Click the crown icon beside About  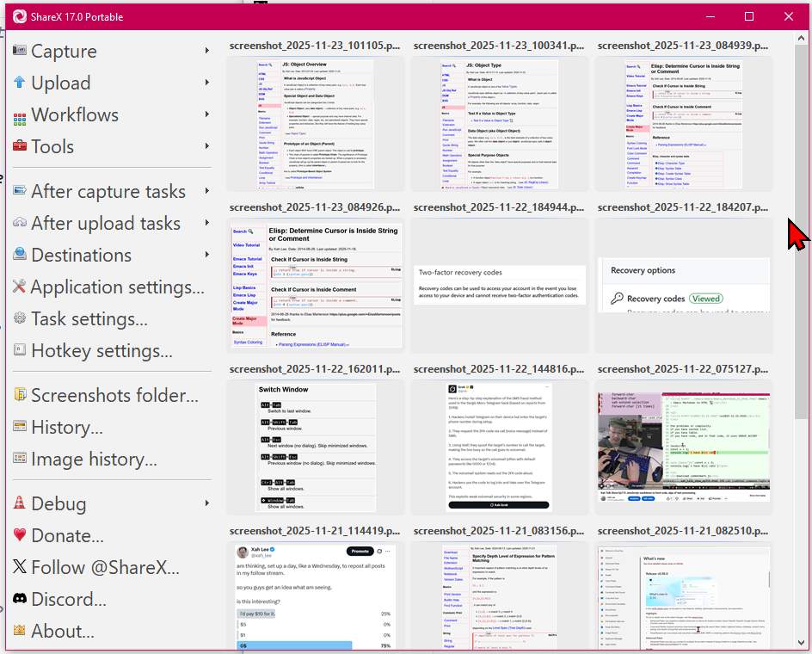click(19, 632)
